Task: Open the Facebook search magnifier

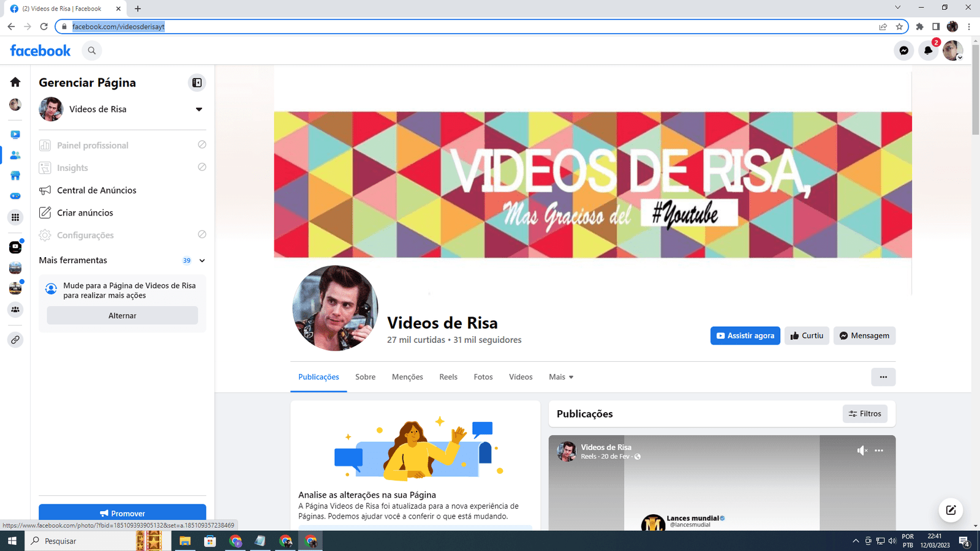Action: [x=92, y=51]
